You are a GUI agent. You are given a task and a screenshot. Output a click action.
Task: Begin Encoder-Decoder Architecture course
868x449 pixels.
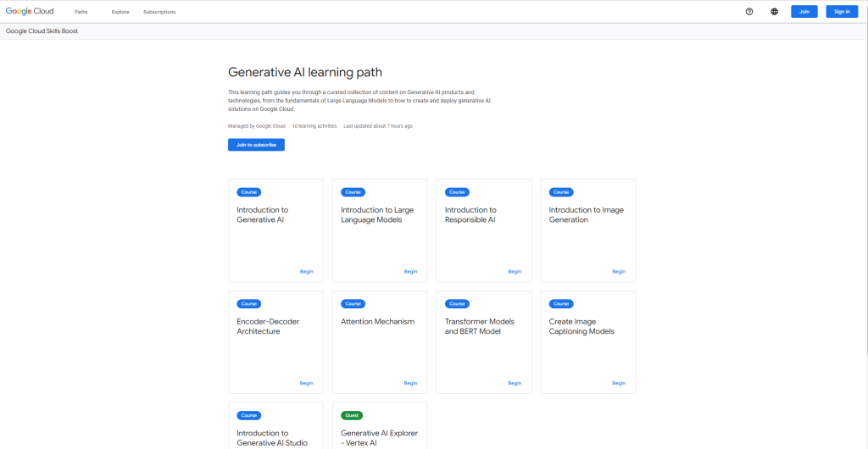(306, 383)
